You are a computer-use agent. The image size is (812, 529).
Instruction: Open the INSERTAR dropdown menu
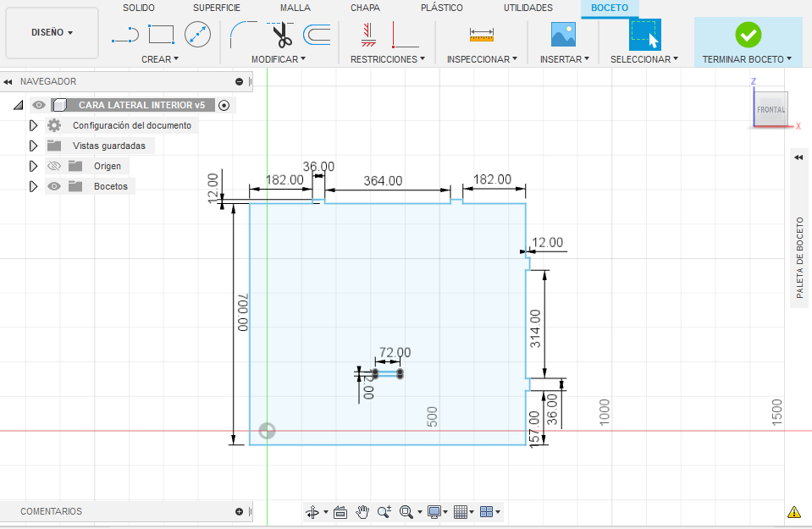coord(565,59)
